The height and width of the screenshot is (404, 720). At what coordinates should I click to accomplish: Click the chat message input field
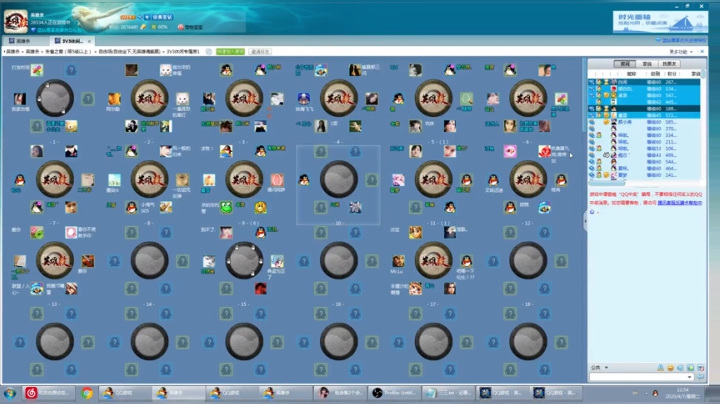[x=641, y=377]
